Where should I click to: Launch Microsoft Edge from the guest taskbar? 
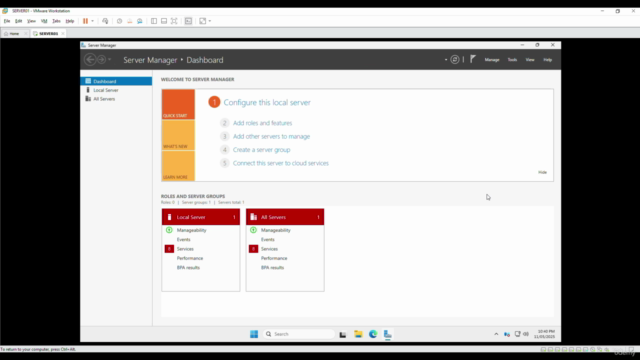(373, 334)
